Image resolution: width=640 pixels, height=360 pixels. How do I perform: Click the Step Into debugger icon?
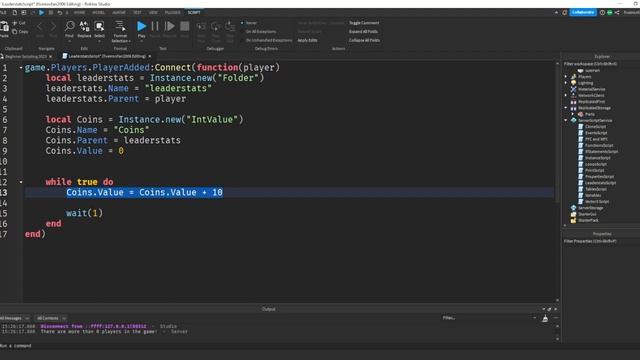pyautogui.click(x=201, y=27)
